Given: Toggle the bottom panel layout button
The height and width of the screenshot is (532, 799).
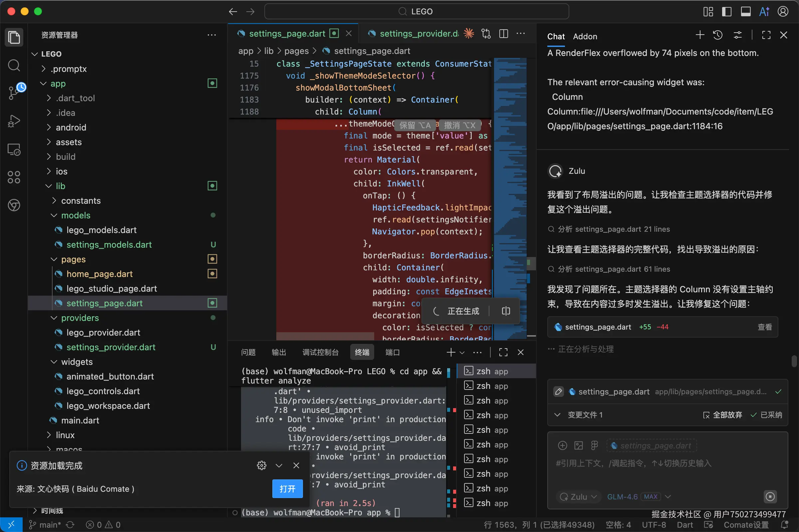Looking at the screenshot, I should (745, 12).
